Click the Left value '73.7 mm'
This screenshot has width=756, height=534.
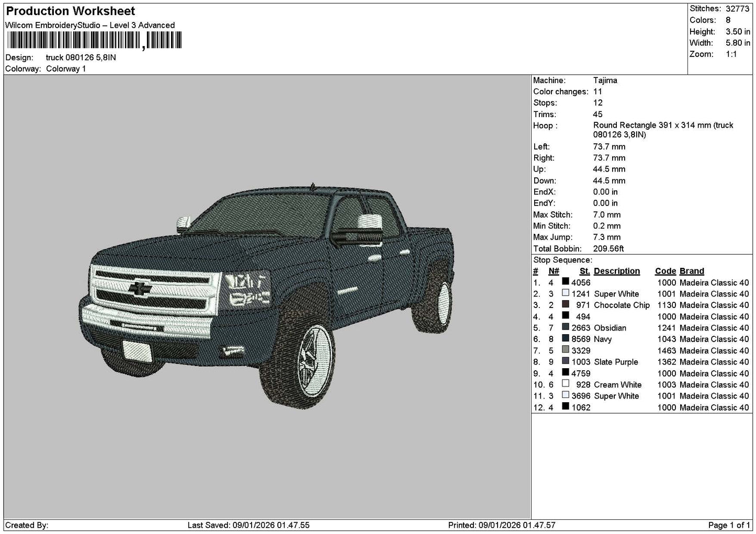click(x=610, y=146)
